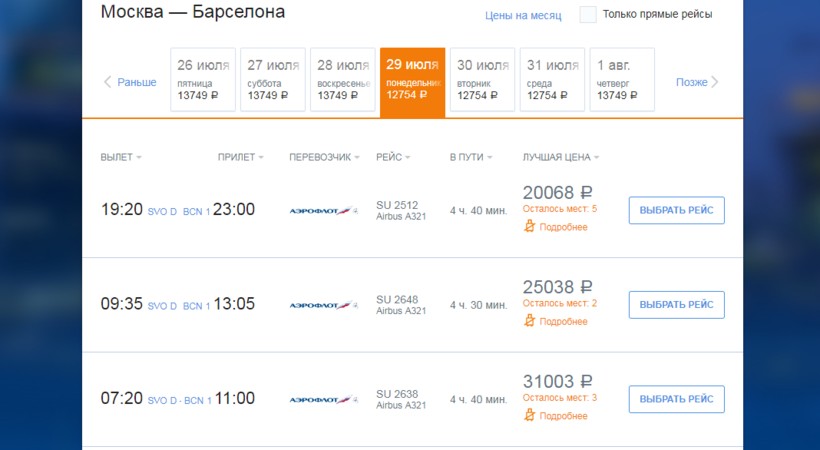Click Aeroflot logo on flight SU 2512

(323, 211)
